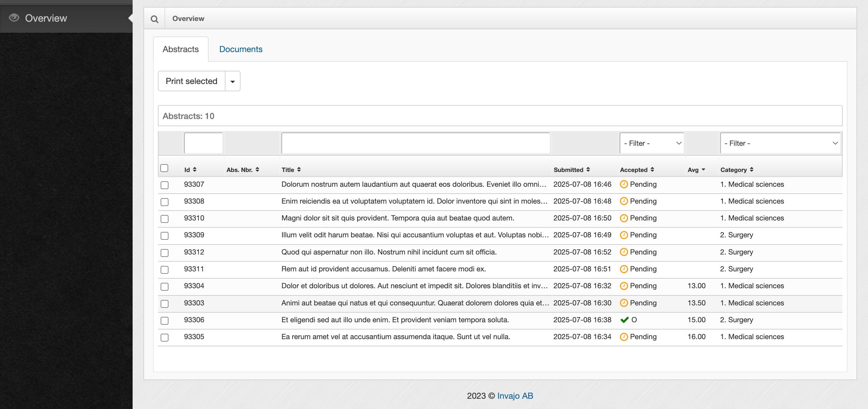Sort by Id column arrows
Image resolution: width=868 pixels, height=409 pixels.
pos(194,170)
